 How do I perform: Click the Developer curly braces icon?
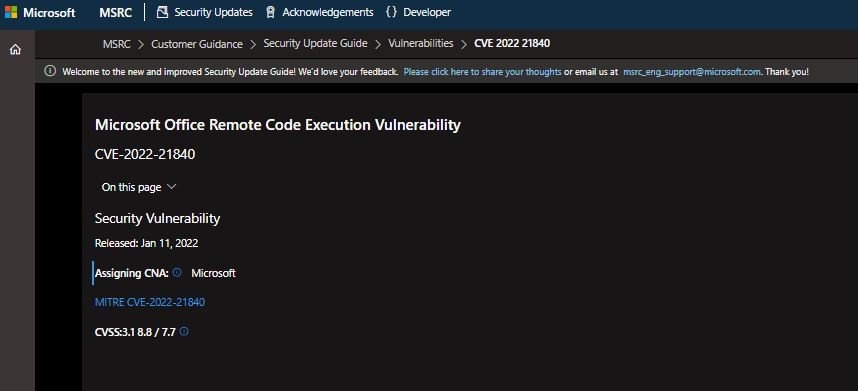coord(391,12)
